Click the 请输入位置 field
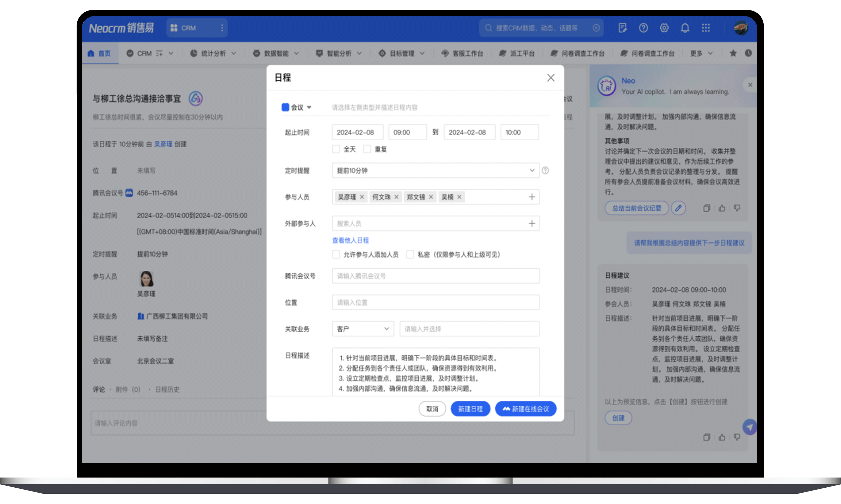 coord(435,302)
